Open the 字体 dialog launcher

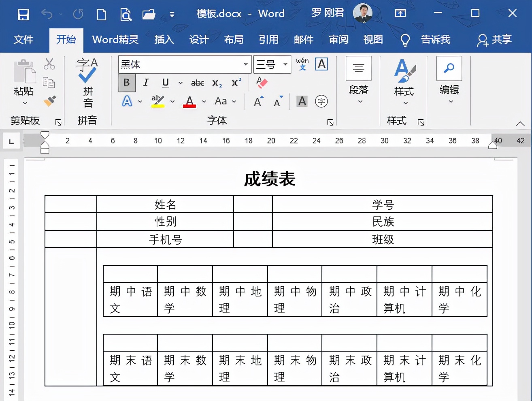click(330, 122)
